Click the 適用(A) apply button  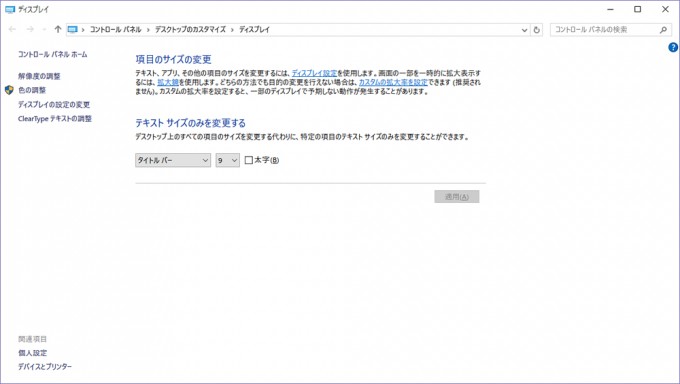tap(457, 197)
